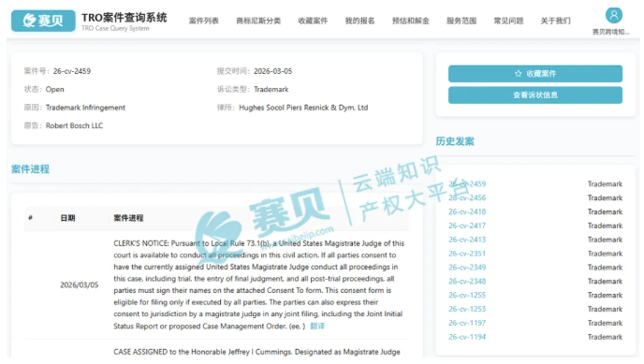Open the user avatar profile icon

coord(614,16)
